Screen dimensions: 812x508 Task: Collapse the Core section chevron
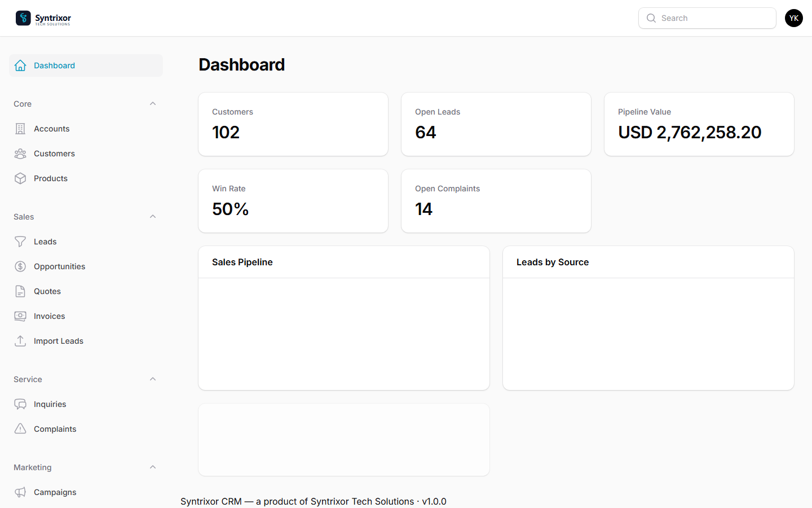coord(153,104)
